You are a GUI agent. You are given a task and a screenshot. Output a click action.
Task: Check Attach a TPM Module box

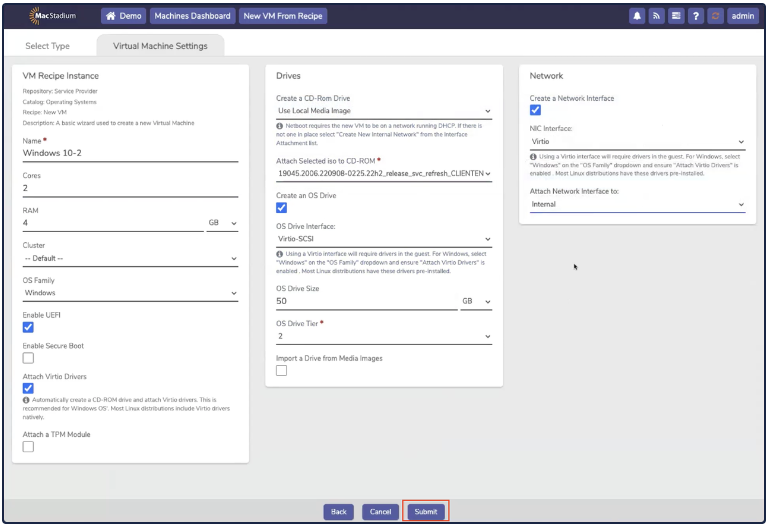coord(28,447)
